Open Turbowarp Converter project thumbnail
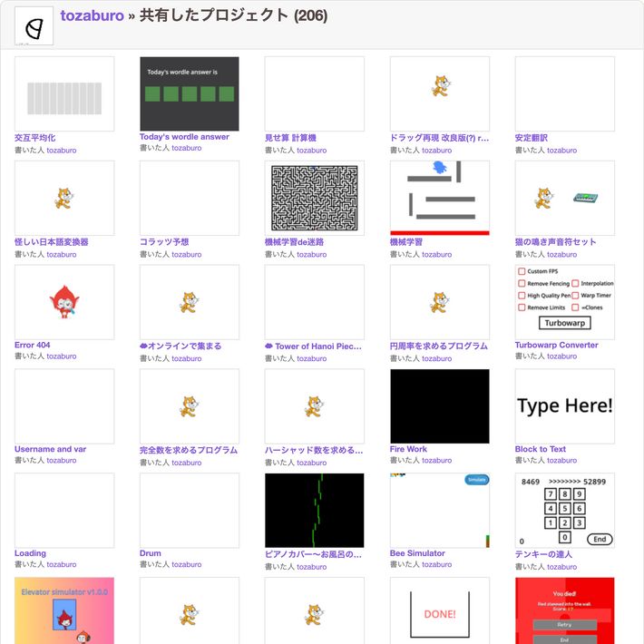Image resolution: width=644 pixels, height=644 pixels. click(565, 302)
